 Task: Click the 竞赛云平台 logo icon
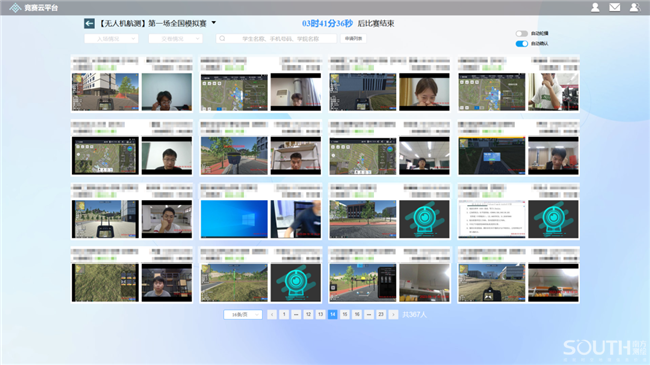click(15, 7)
